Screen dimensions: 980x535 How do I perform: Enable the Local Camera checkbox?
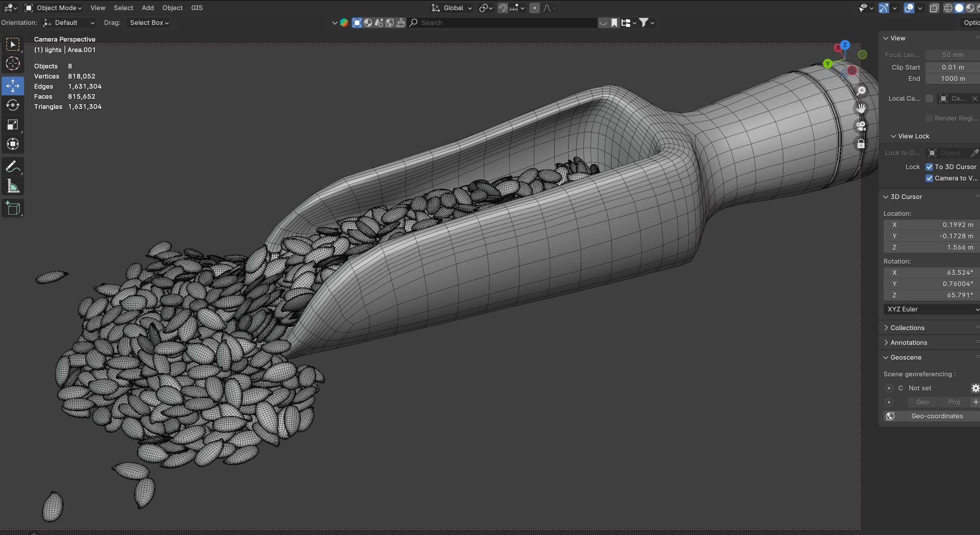929,98
